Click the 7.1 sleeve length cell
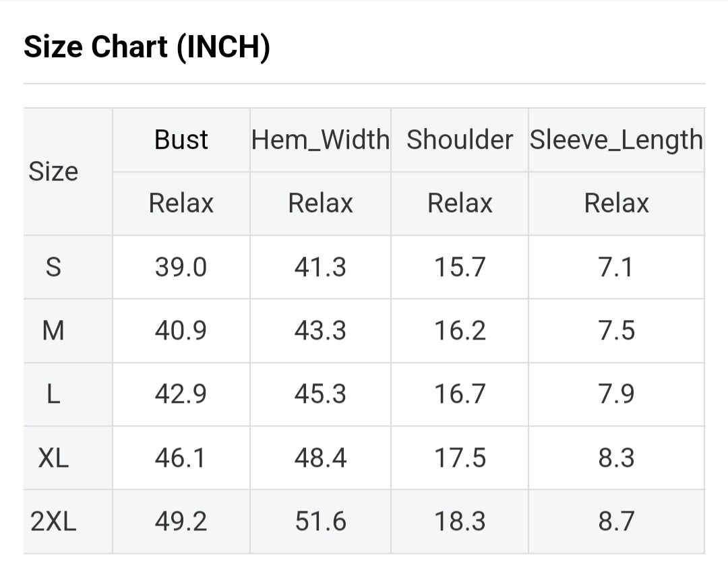This screenshot has height=566, width=728. point(616,268)
